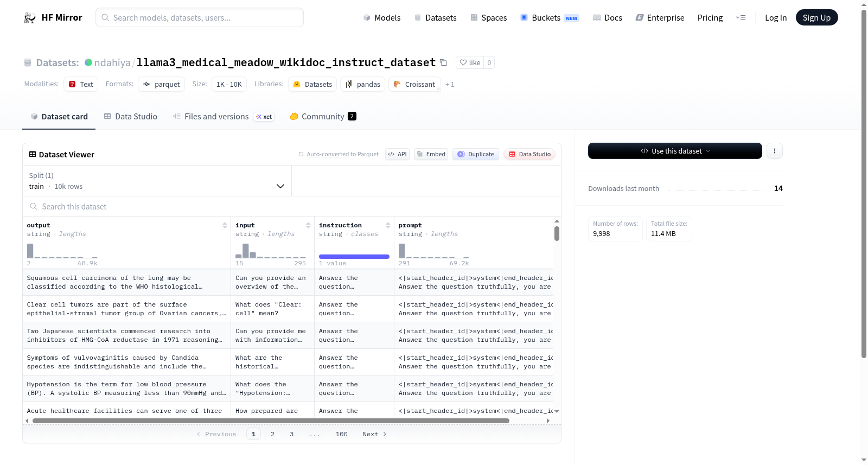Open the dataset three-dot options menu
The width and height of the screenshot is (868, 465).
tap(775, 151)
